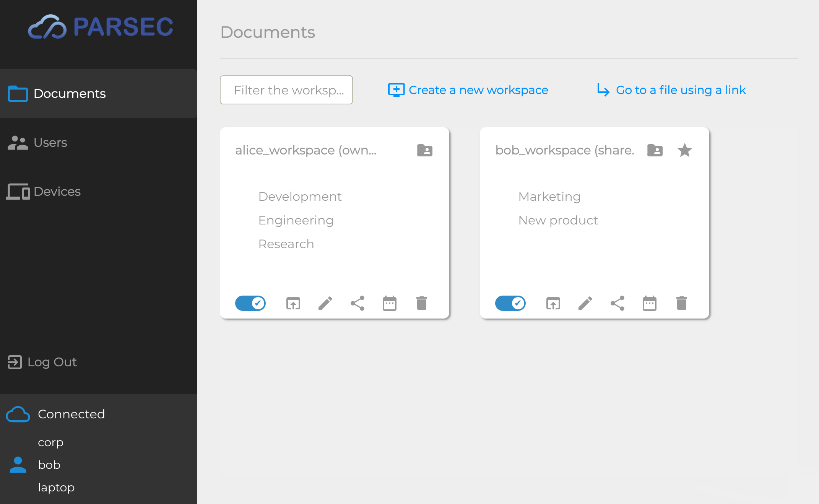Click the star icon on bob_workspace

pyautogui.click(x=684, y=150)
